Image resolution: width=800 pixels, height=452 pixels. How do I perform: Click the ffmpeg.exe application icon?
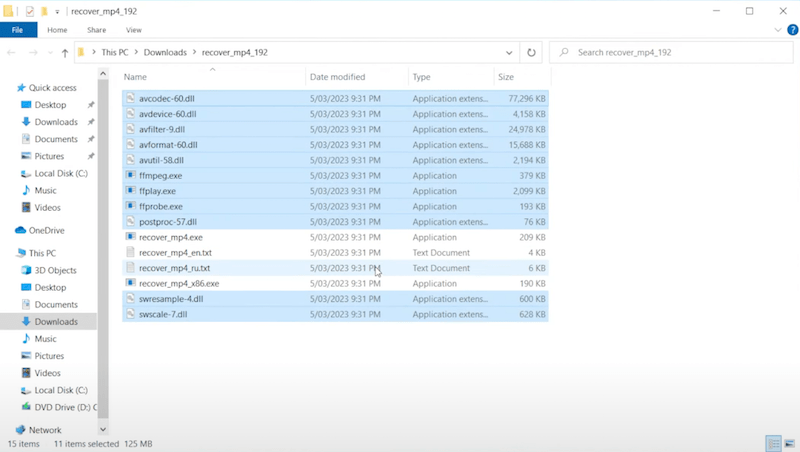pos(131,175)
